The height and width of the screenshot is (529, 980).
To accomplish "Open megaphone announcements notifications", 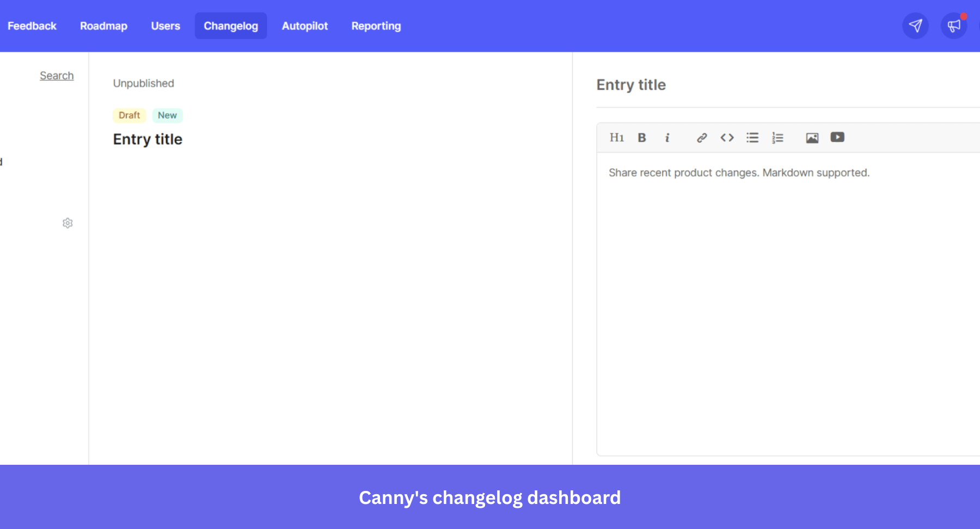I will pyautogui.click(x=954, y=26).
